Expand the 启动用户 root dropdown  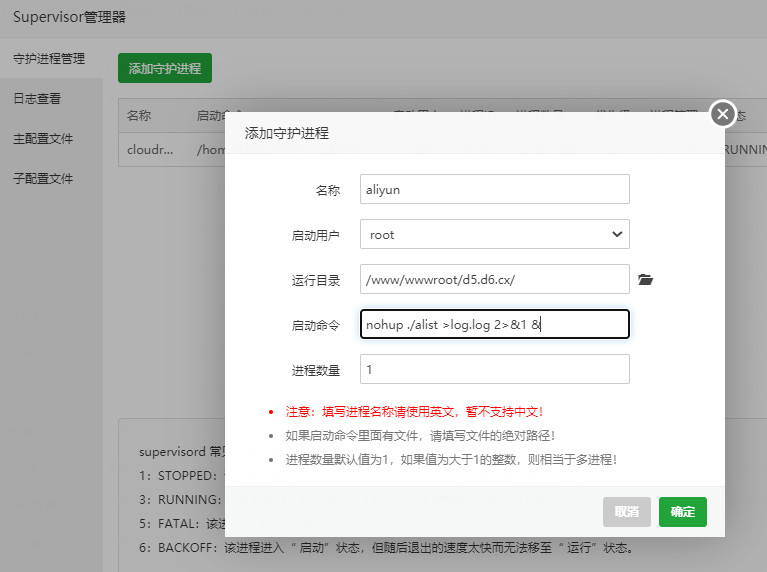click(495, 234)
